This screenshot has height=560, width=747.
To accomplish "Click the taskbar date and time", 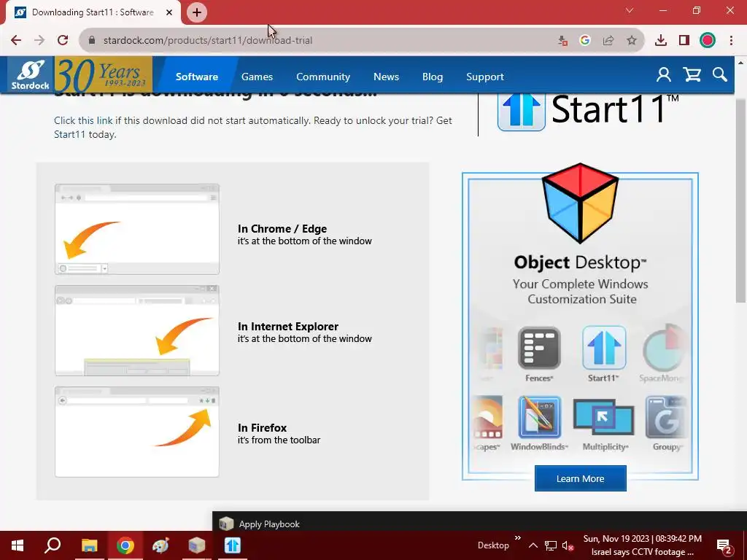I will point(642,539).
